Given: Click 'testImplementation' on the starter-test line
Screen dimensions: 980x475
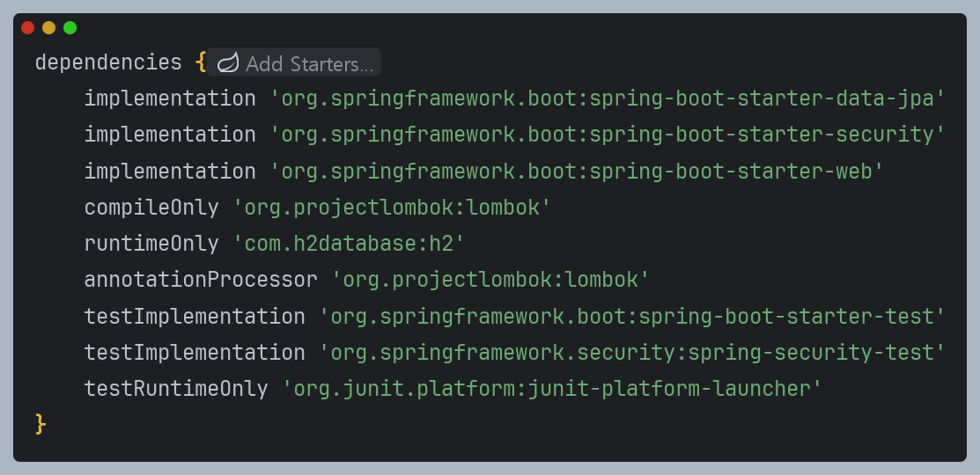Looking at the screenshot, I should 195,317.
